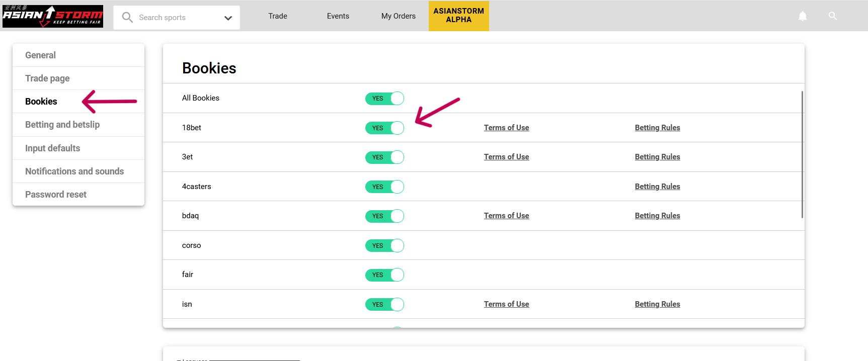868x361 pixels.
Task: Toggle the All Bookies switch
Action: click(385, 99)
